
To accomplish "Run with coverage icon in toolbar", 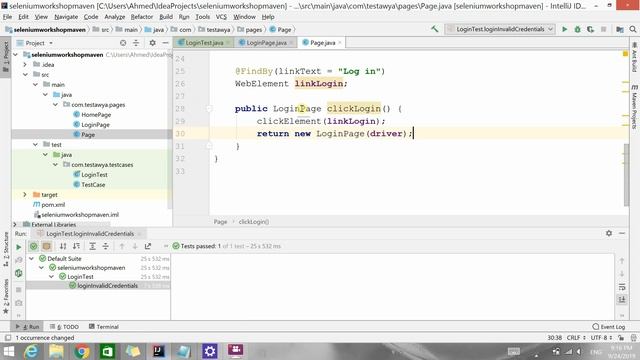I will (590, 29).
